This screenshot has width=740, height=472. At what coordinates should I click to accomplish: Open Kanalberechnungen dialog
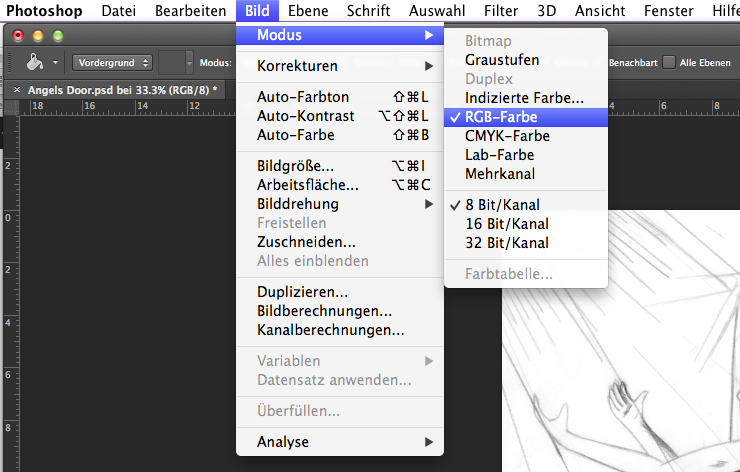340,329
